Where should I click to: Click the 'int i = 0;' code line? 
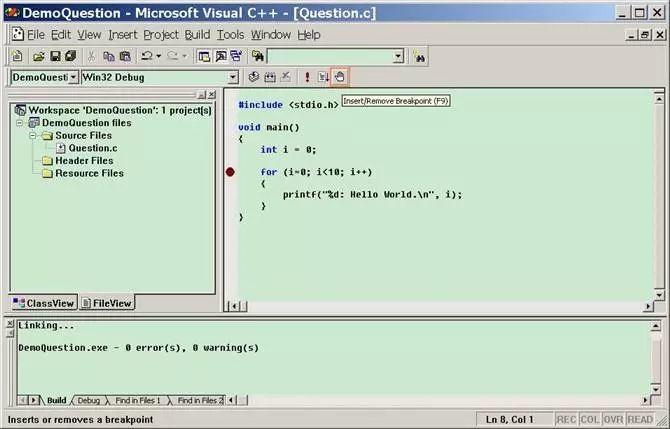tap(288, 150)
